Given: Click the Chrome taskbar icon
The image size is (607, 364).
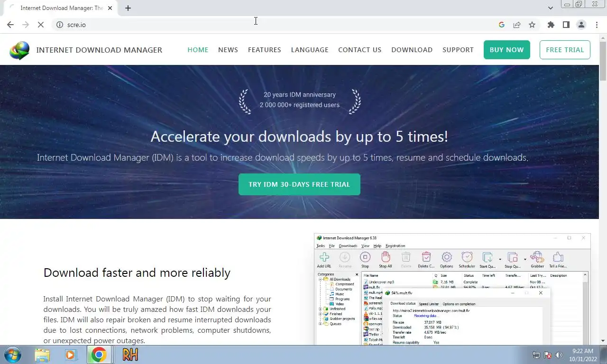Looking at the screenshot, I should click(x=99, y=355).
